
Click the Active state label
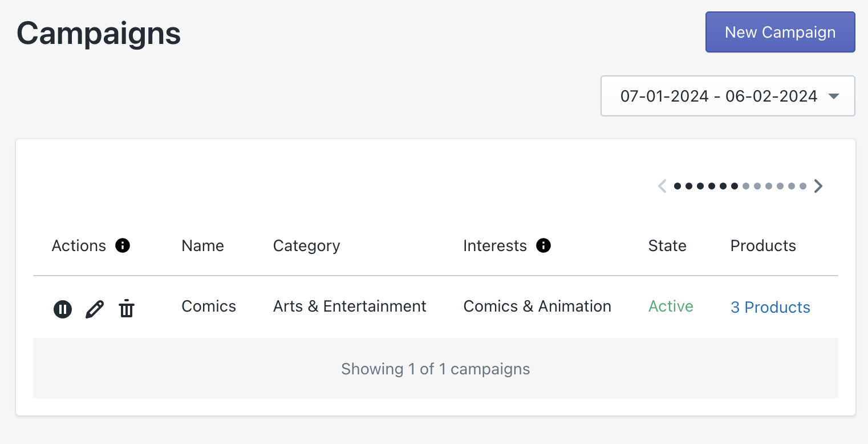pos(670,306)
